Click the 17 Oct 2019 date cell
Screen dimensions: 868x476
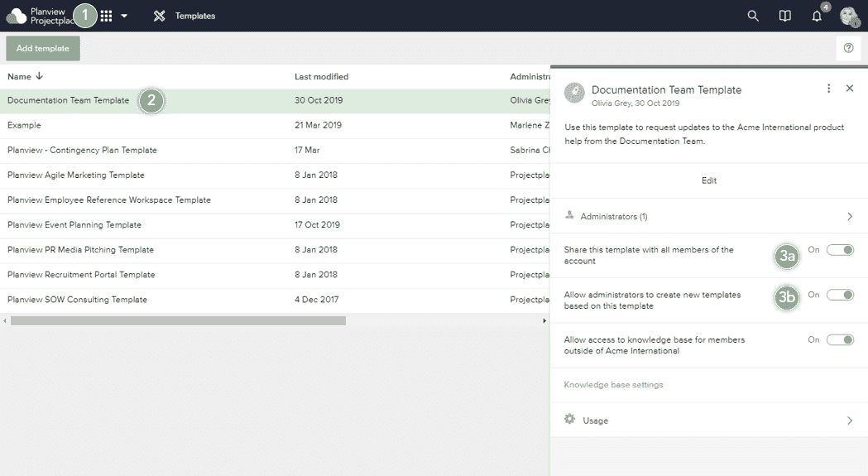(317, 225)
